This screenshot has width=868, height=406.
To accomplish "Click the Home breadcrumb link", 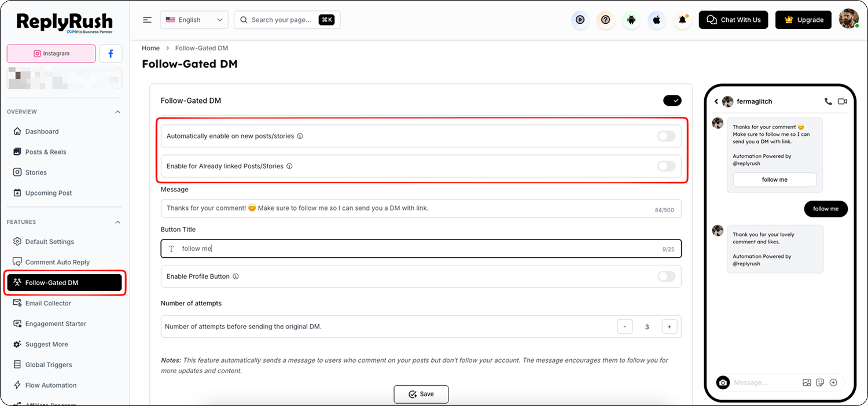I will 150,48.
